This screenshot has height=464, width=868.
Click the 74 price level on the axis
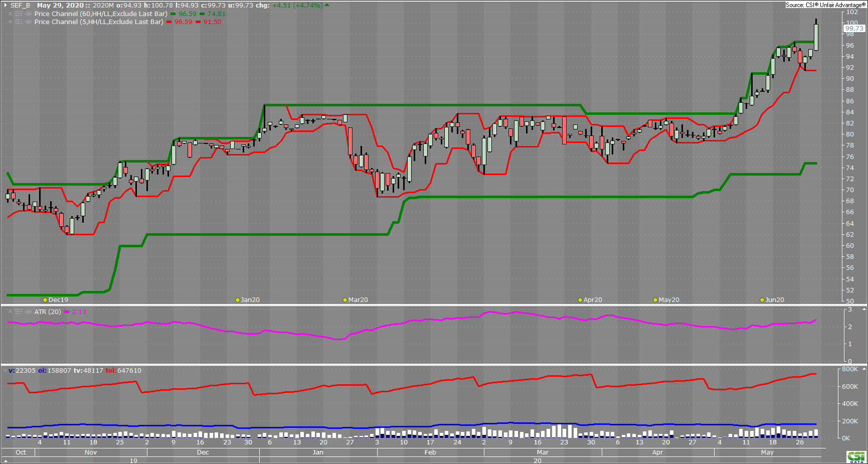(x=850, y=168)
